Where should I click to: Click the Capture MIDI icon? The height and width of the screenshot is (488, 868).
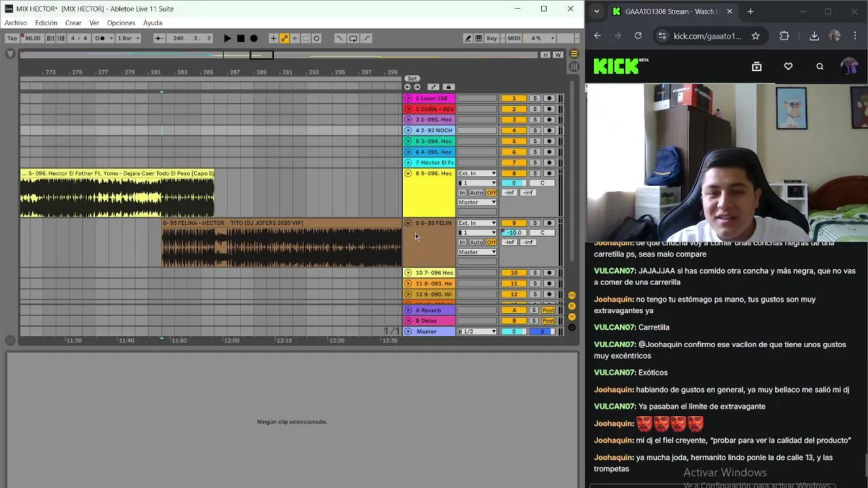(x=306, y=39)
